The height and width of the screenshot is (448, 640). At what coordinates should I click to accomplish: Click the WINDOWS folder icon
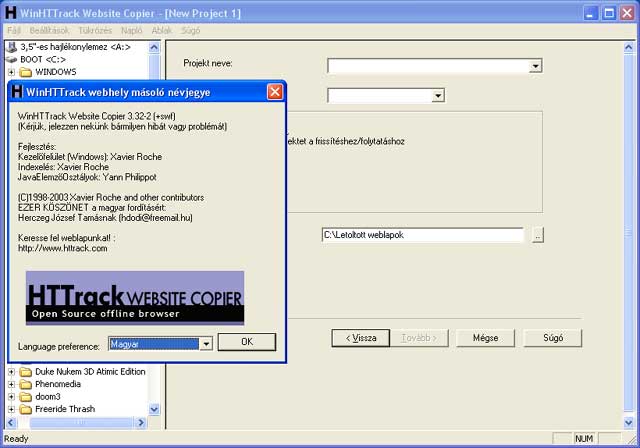(26, 72)
